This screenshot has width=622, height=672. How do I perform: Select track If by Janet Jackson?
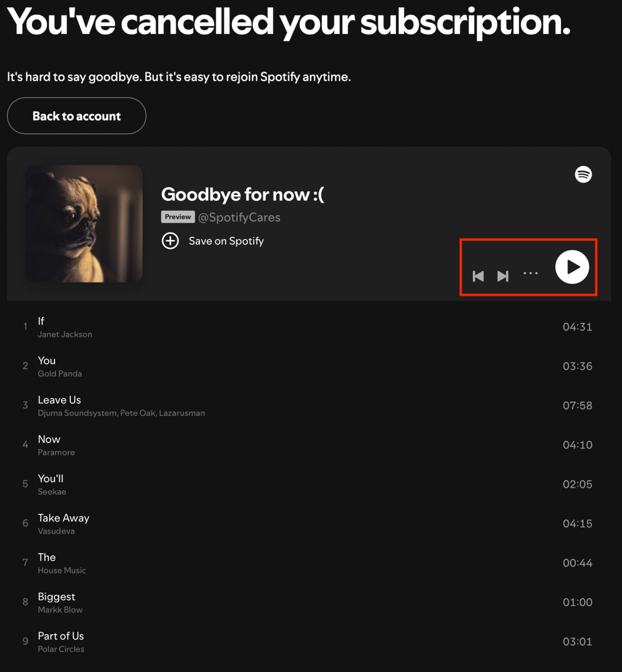point(41,321)
